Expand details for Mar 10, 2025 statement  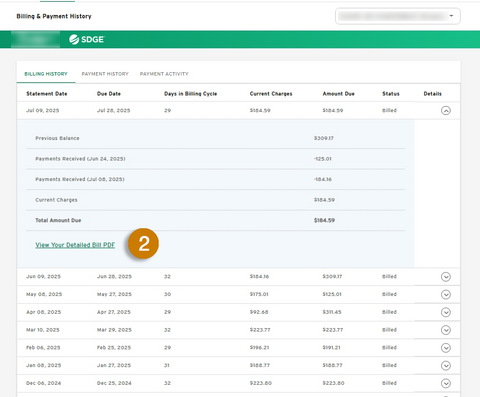[x=446, y=330]
